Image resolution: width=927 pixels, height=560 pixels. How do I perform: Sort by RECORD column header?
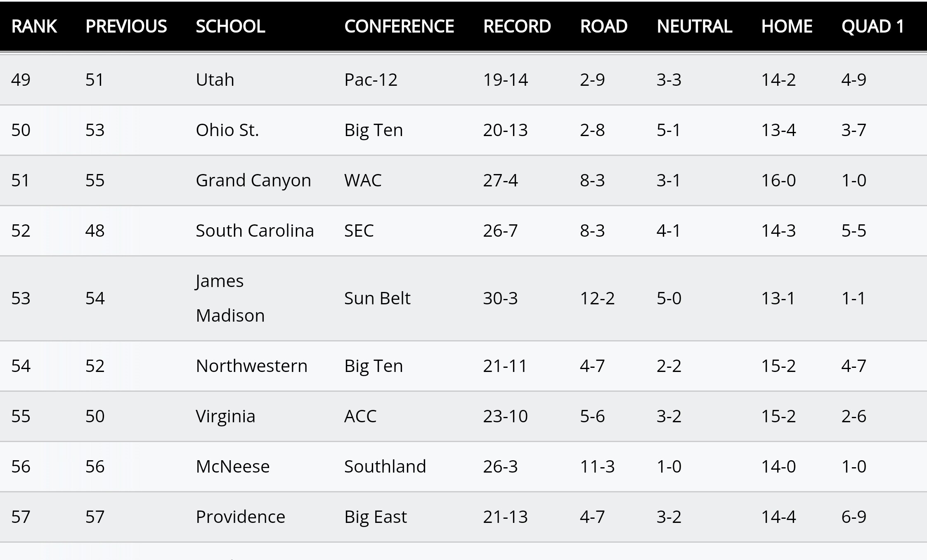point(517,26)
